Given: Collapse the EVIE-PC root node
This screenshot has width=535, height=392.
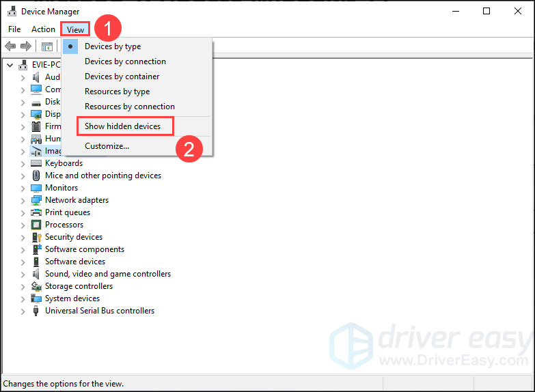Looking at the screenshot, I should (10, 65).
